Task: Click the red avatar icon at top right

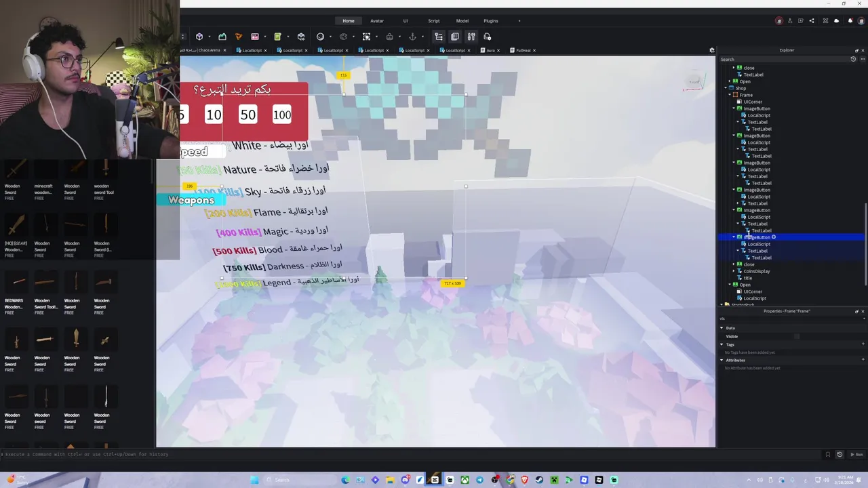Action: [x=778, y=21]
